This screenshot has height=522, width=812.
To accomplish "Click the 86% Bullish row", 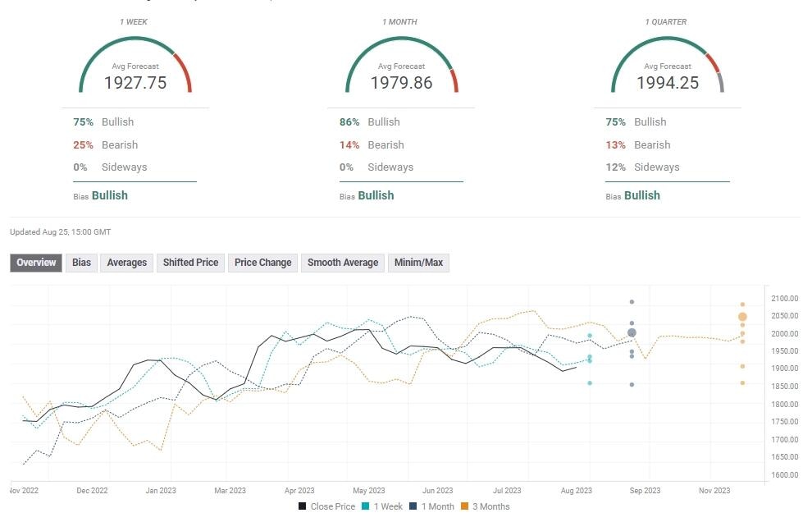I will click(370, 121).
